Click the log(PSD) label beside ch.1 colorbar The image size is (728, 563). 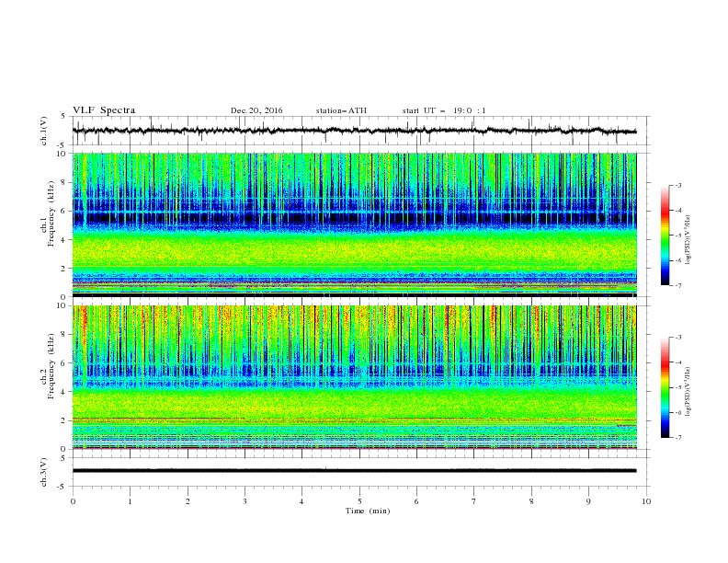688,240
